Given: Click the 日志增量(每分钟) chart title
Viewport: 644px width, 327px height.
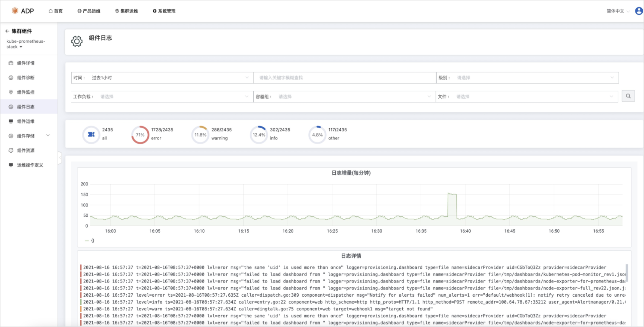Looking at the screenshot, I should (351, 173).
